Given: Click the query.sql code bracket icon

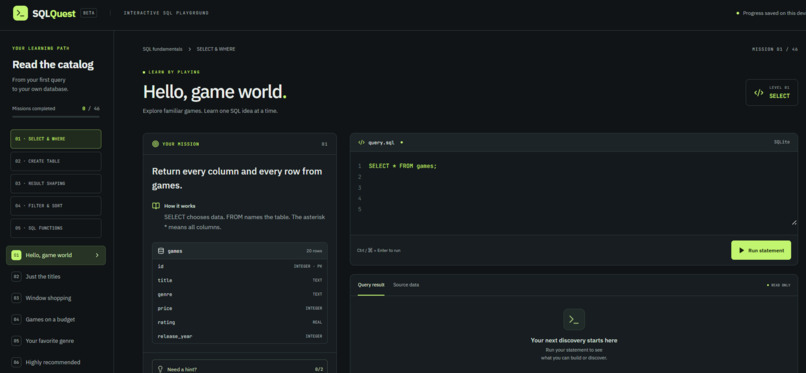Looking at the screenshot, I should [361, 142].
